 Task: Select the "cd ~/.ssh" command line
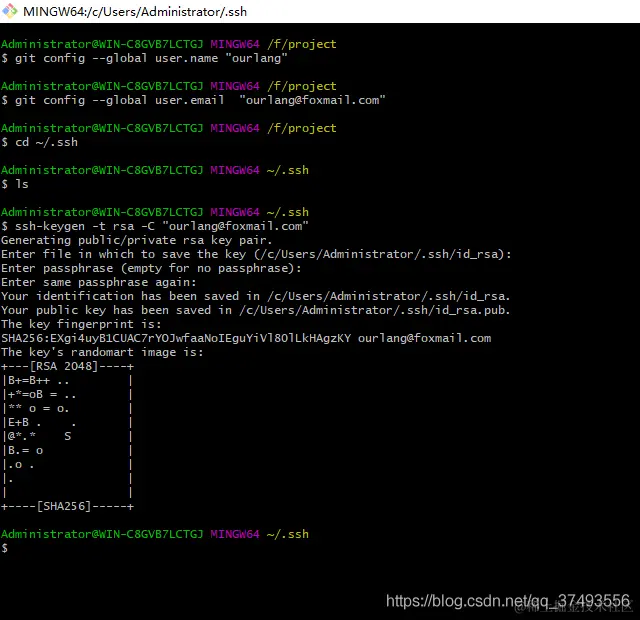click(40, 142)
